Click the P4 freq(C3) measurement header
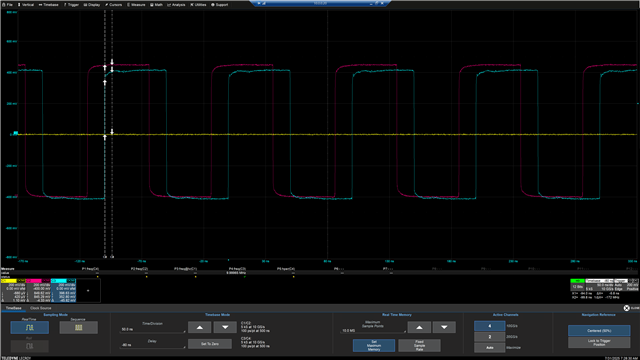 pyautogui.click(x=237, y=269)
